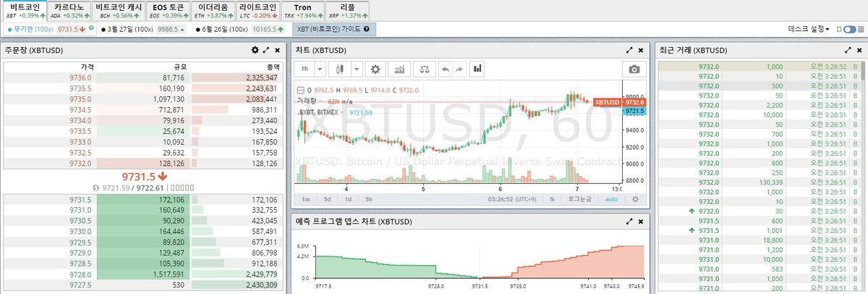868x294 pixels.
Task: Click the 1,517,591 size in orderbook
Action: coord(169,275)
